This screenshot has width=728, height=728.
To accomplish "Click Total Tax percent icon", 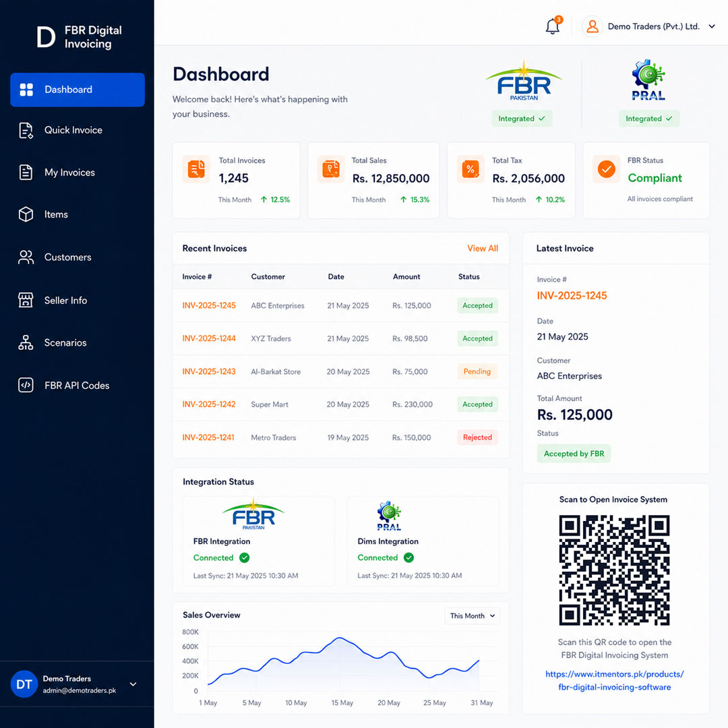I will [471, 169].
